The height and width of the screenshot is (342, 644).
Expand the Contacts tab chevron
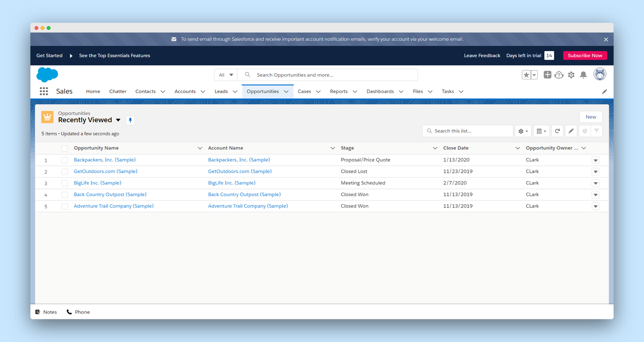[163, 91]
